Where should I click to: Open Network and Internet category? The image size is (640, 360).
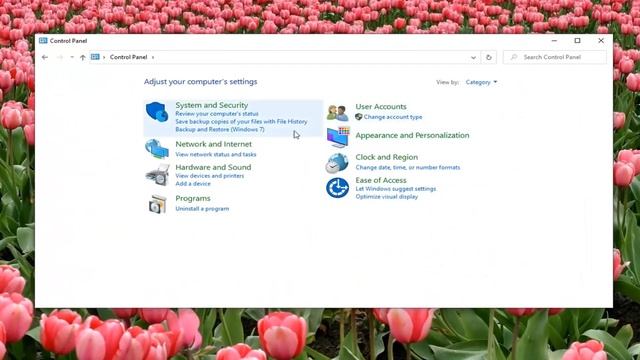point(213,144)
